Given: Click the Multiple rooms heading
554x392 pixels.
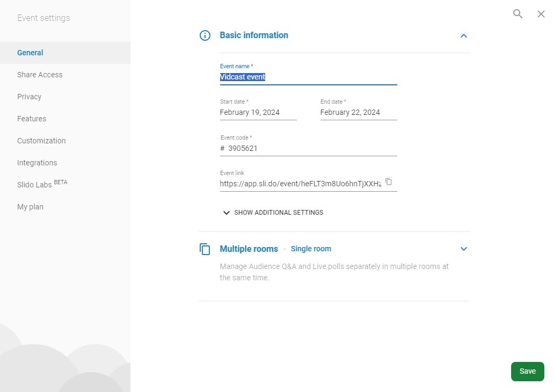Looking at the screenshot, I should (x=249, y=249).
